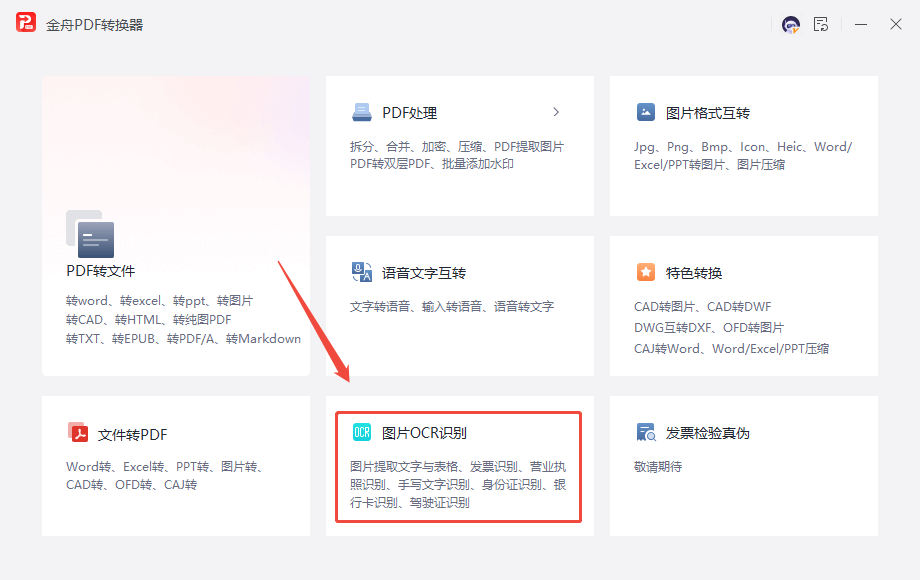Minimize the PDF converter window
Screen dimensions: 920x580
(x=860, y=24)
